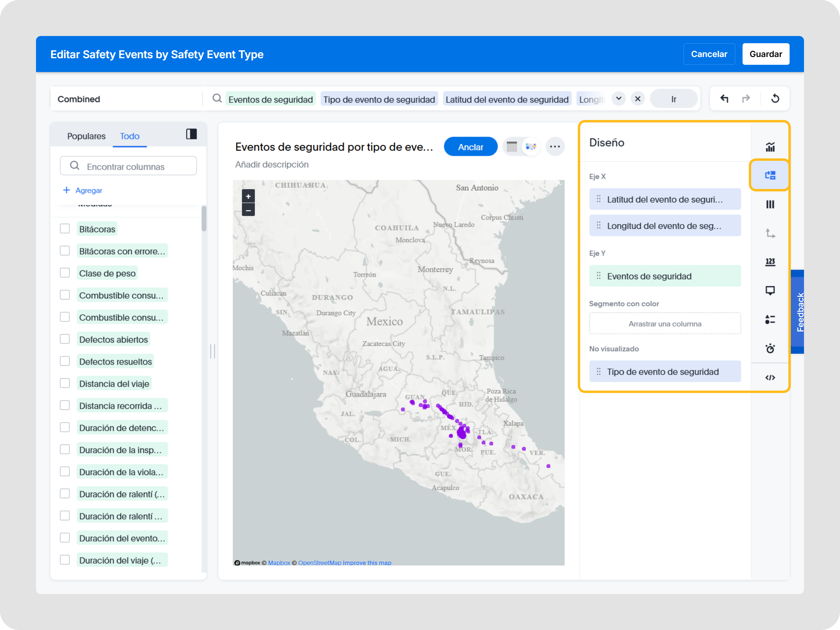Open the number formatting 123 icon
Image resolution: width=840 pixels, height=630 pixels.
[770, 262]
